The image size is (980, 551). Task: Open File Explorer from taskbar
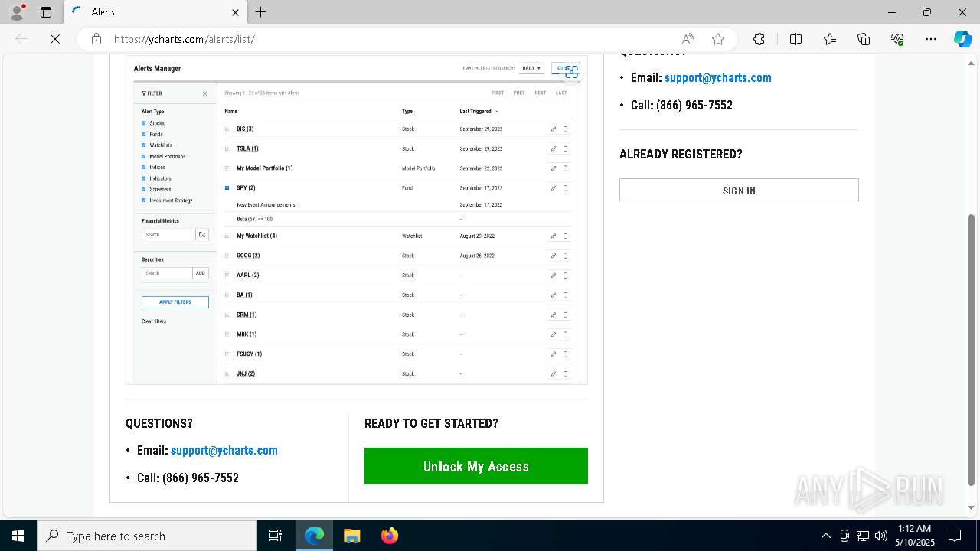click(351, 536)
